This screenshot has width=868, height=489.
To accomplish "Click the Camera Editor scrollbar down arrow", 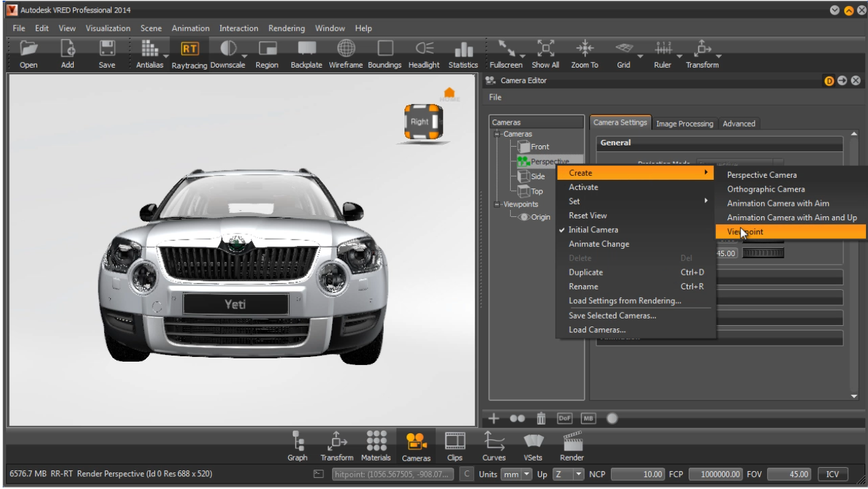I will [x=853, y=397].
